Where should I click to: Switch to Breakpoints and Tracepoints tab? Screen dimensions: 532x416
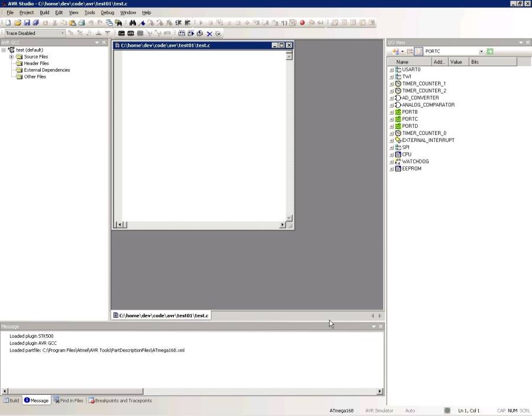[120, 401]
